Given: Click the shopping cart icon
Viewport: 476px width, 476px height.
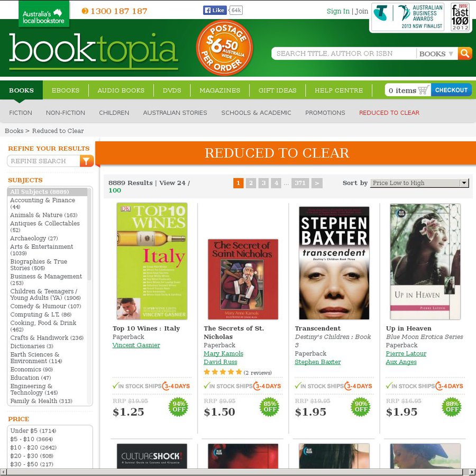Looking at the screenshot, I should (x=423, y=90).
